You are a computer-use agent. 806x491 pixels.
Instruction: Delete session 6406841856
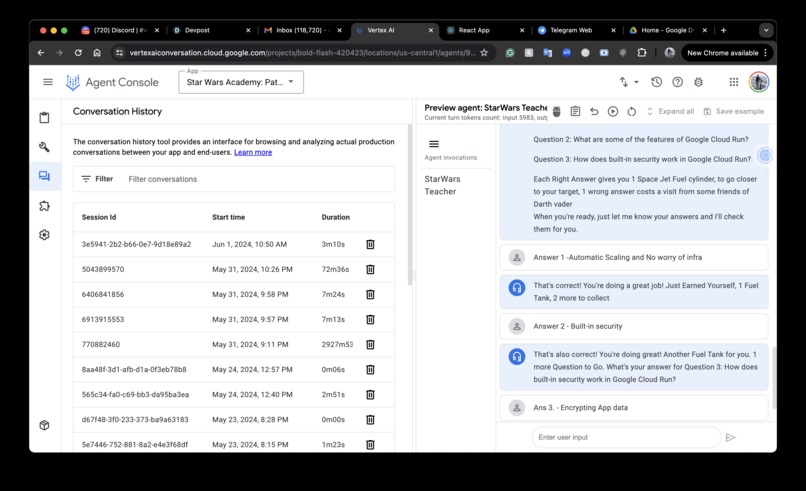370,294
